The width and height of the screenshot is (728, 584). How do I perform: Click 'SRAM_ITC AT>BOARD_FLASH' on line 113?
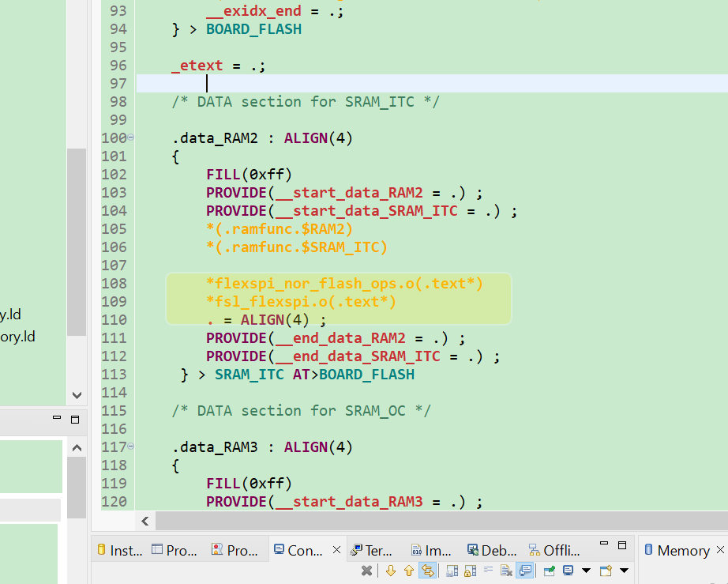tap(314, 374)
